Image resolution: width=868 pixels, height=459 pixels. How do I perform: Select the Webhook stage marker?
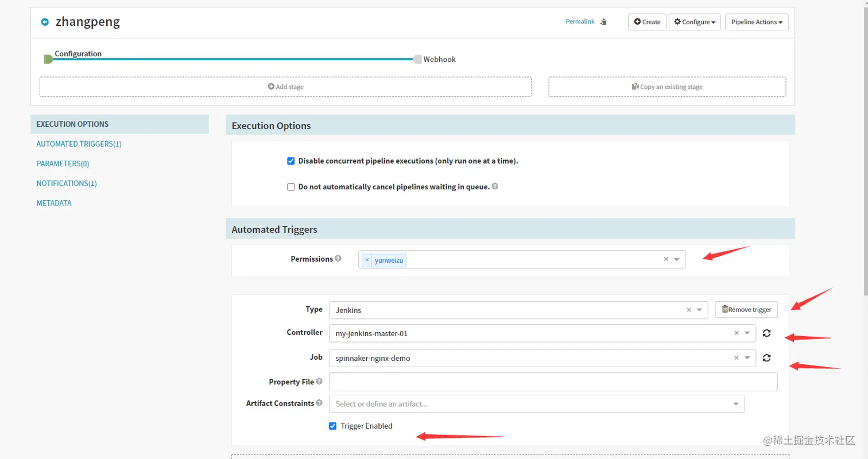click(x=417, y=59)
